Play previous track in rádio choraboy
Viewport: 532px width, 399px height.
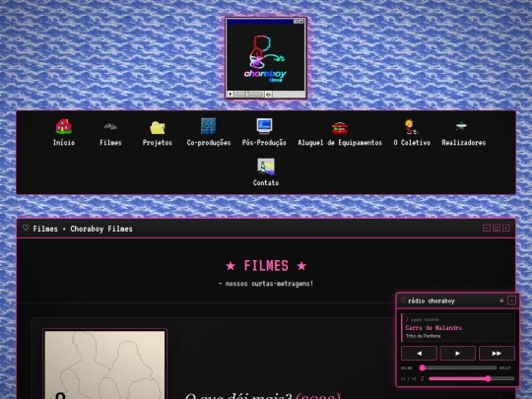pyautogui.click(x=419, y=354)
